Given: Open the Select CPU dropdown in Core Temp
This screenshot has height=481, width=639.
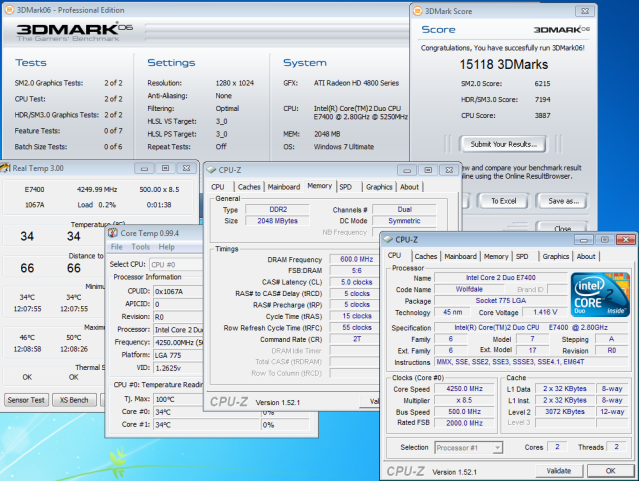Looking at the screenshot, I should (176, 265).
